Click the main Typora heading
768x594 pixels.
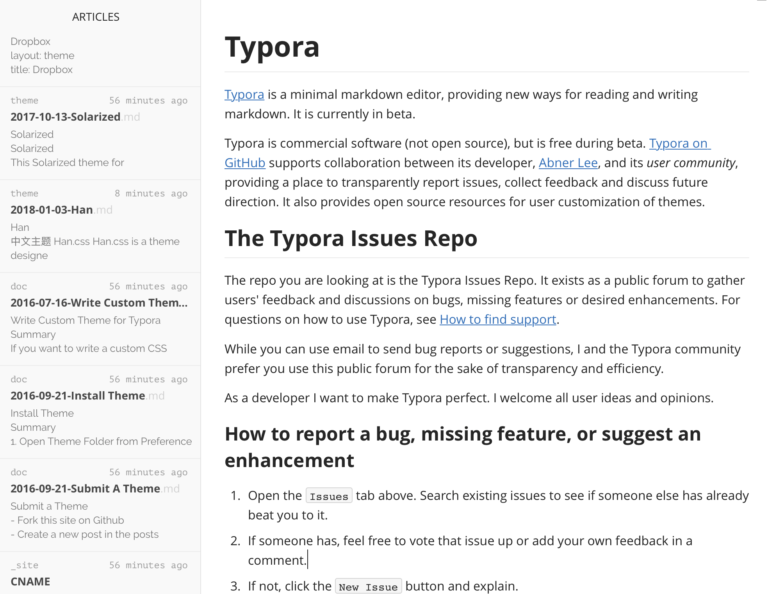[272, 48]
